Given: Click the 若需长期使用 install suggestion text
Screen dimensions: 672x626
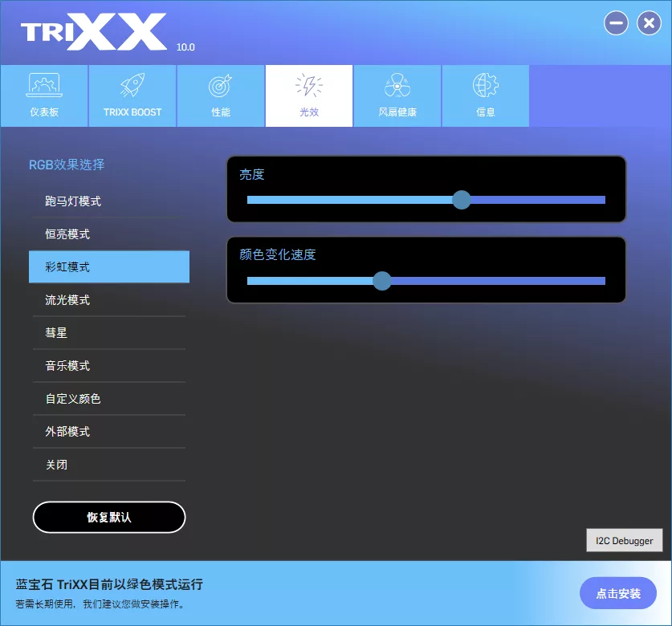Looking at the screenshot, I should (100, 604).
